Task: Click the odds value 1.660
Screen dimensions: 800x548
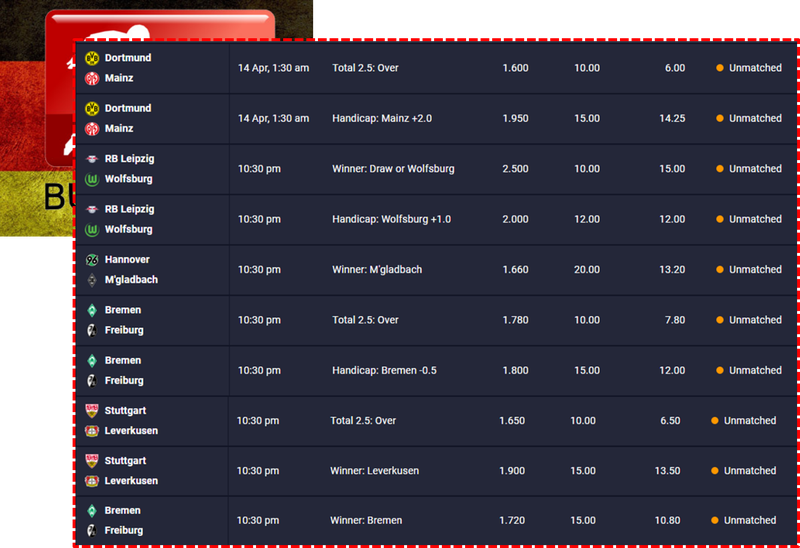Action: 515,269
